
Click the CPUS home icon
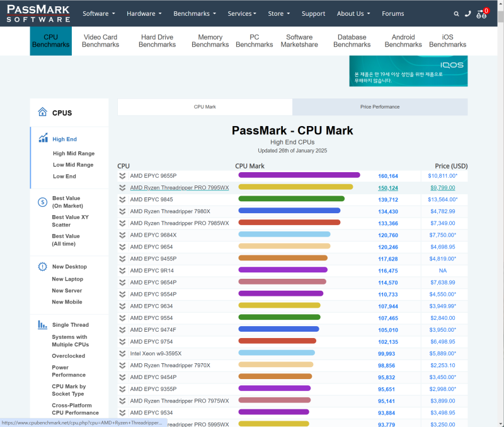click(42, 112)
